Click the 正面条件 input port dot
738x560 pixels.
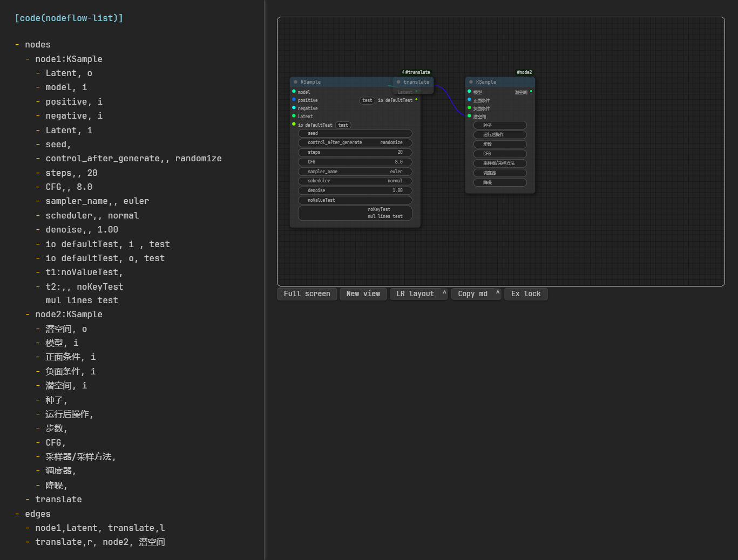[469, 100]
